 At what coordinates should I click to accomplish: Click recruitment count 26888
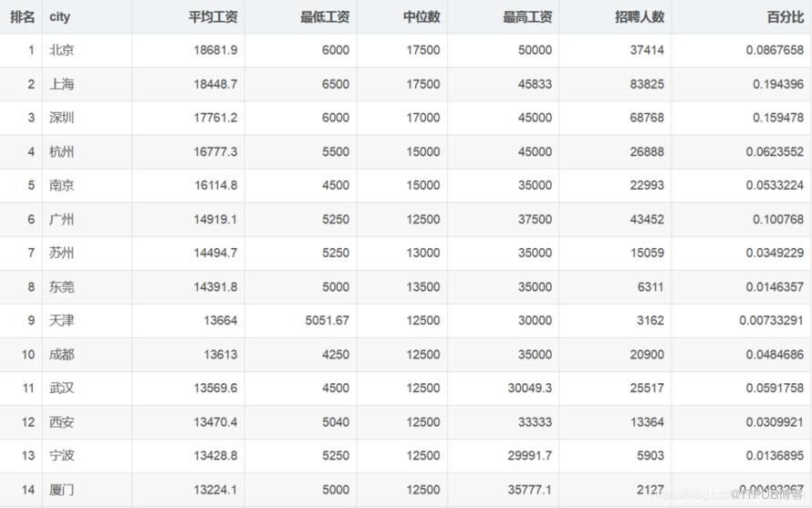tap(647, 151)
